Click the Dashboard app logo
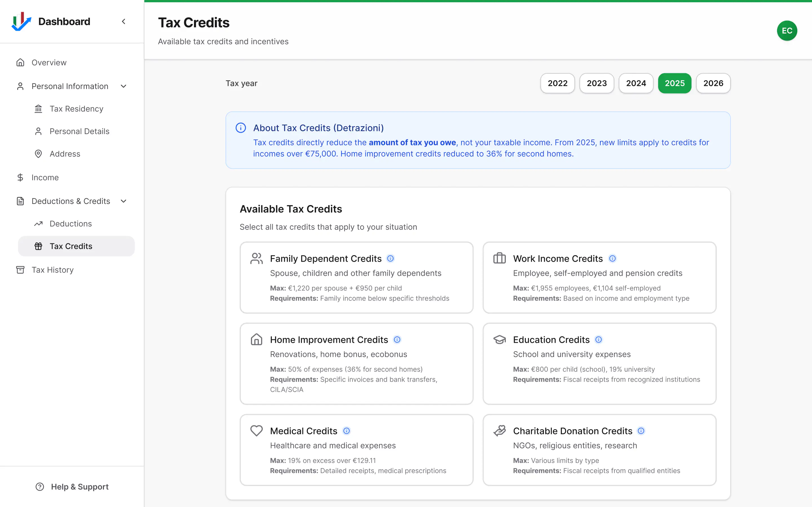Screen dimensions: 812x507 coord(21,21)
